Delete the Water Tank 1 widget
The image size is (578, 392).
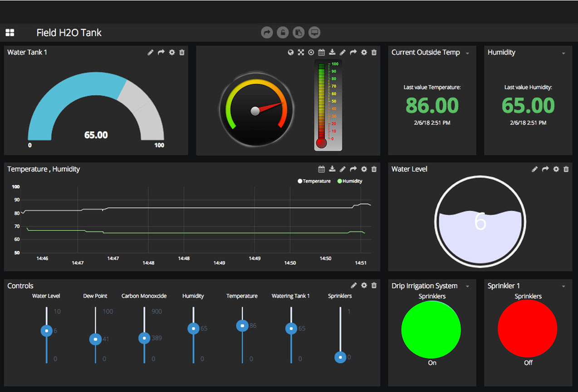182,53
